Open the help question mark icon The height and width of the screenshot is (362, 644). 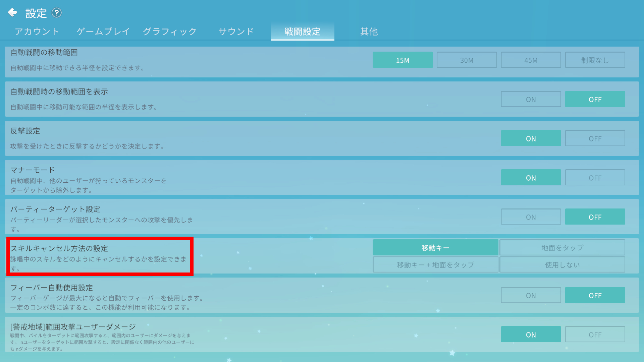point(57,13)
